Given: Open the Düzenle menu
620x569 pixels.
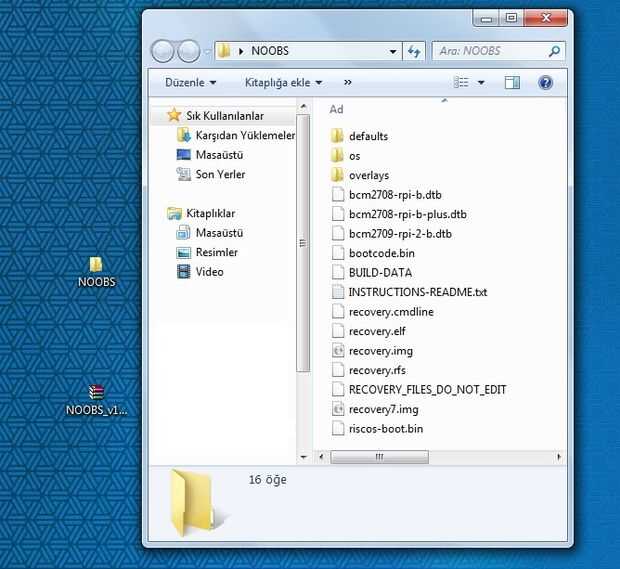Looking at the screenshot, I should 191,83.
